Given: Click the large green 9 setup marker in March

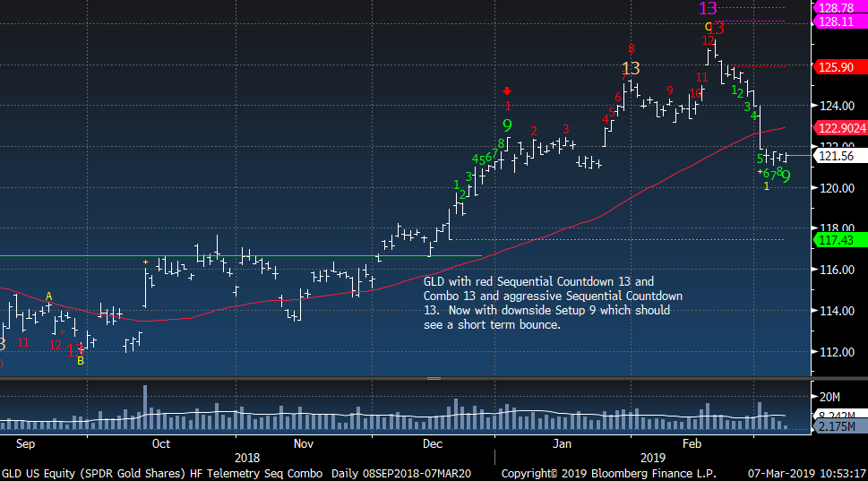Looking at the screenshot, I should point(786,176).
